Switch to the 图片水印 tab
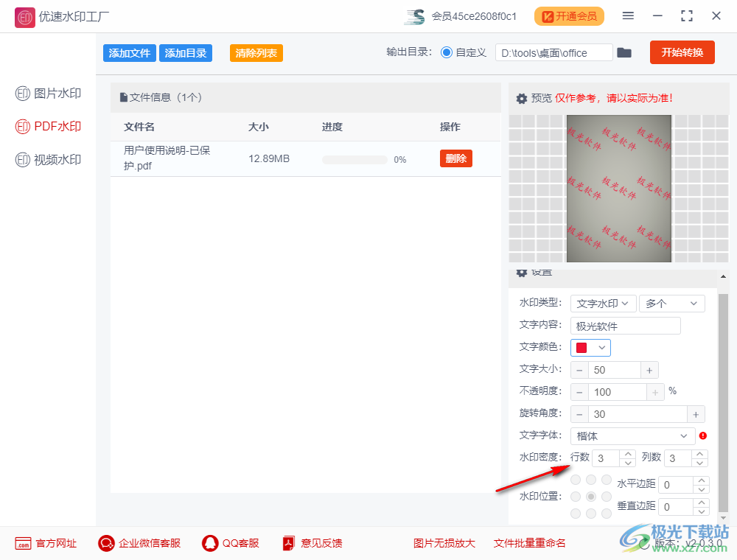The height and width of the screenshot is (560, 737). (47, 93)
